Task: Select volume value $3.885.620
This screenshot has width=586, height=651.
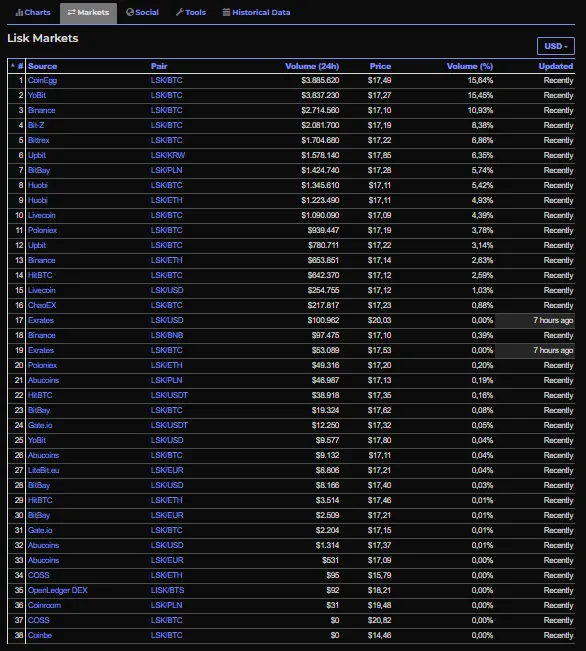Action: [320, 81]
